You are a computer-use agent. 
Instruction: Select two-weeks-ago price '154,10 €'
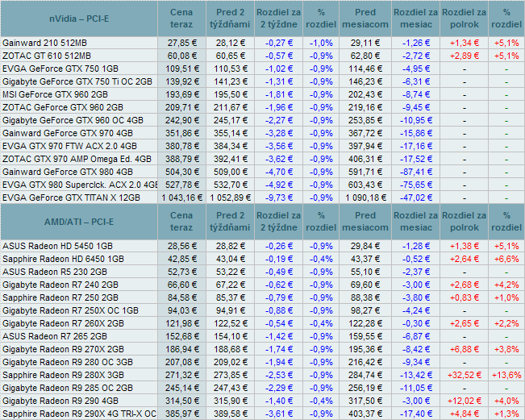tap(231, 336)
